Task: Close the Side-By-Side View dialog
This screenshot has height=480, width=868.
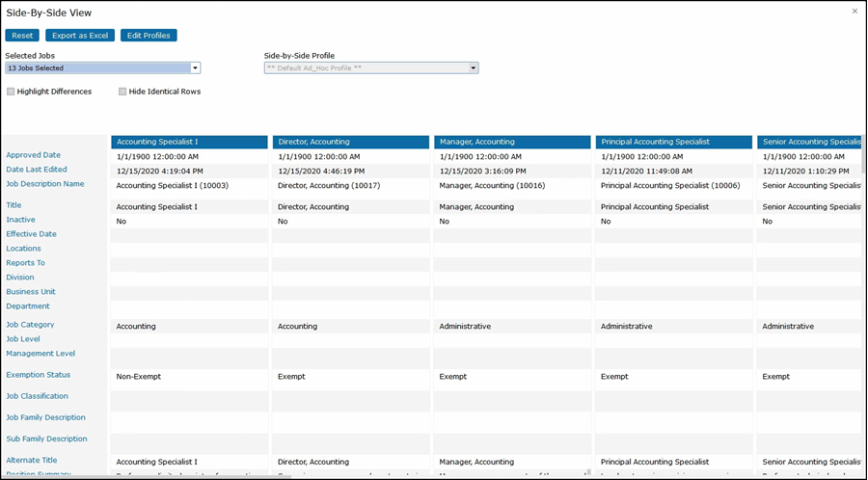Action: pos(854,11)
